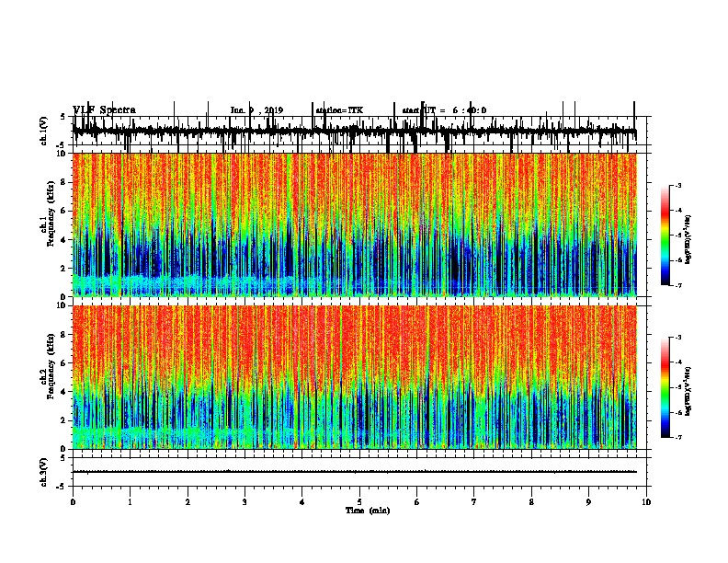Click the 5 volt tick of ch.1 waveform
This screenshot has height=563, width=728.
[63, 117]
